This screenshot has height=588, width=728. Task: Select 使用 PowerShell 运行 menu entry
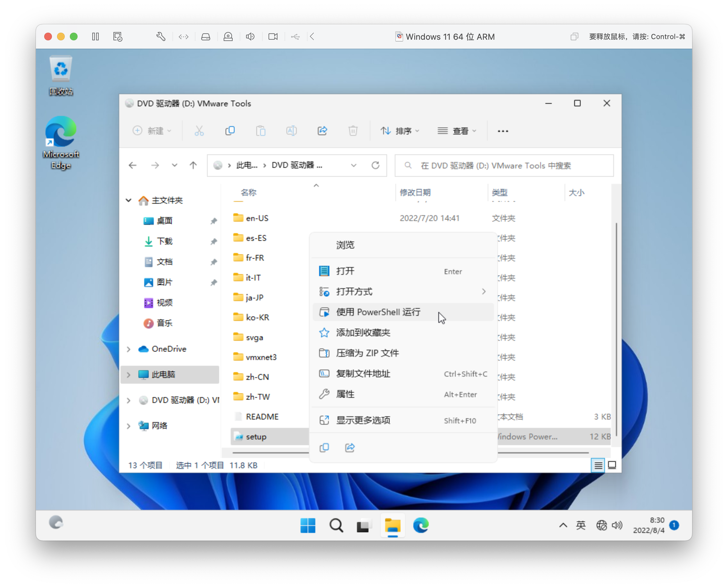click(x=378, y=312)
